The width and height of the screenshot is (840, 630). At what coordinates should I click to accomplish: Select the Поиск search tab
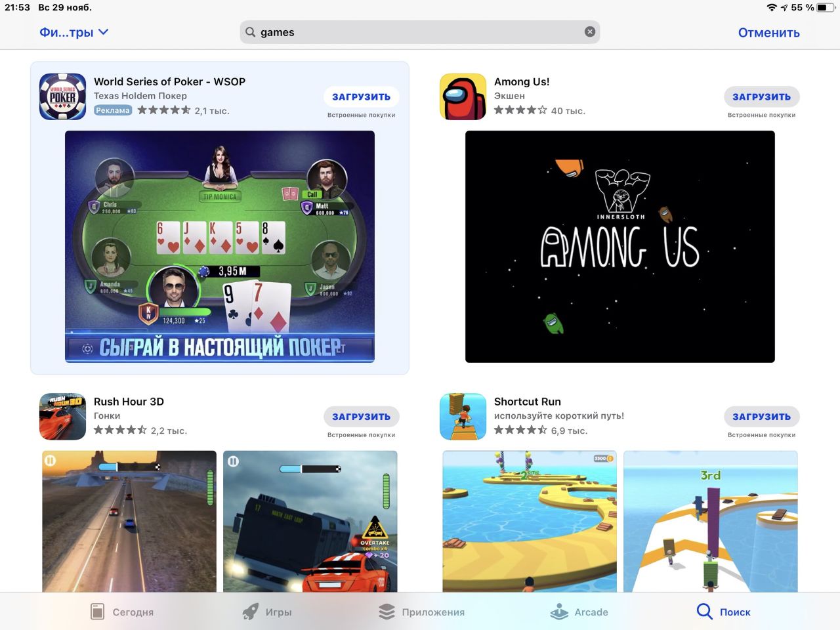point(723,612)
